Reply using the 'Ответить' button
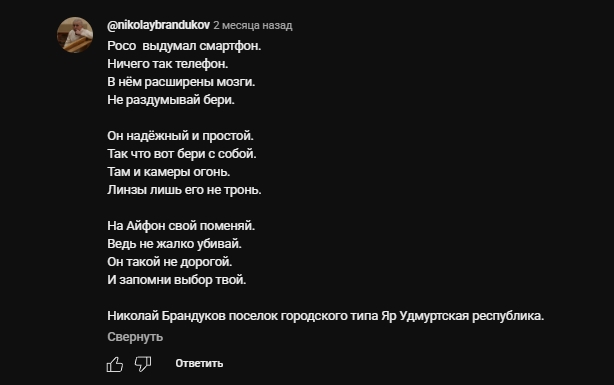Screen dimensions: 614x385 pos(199,363)
